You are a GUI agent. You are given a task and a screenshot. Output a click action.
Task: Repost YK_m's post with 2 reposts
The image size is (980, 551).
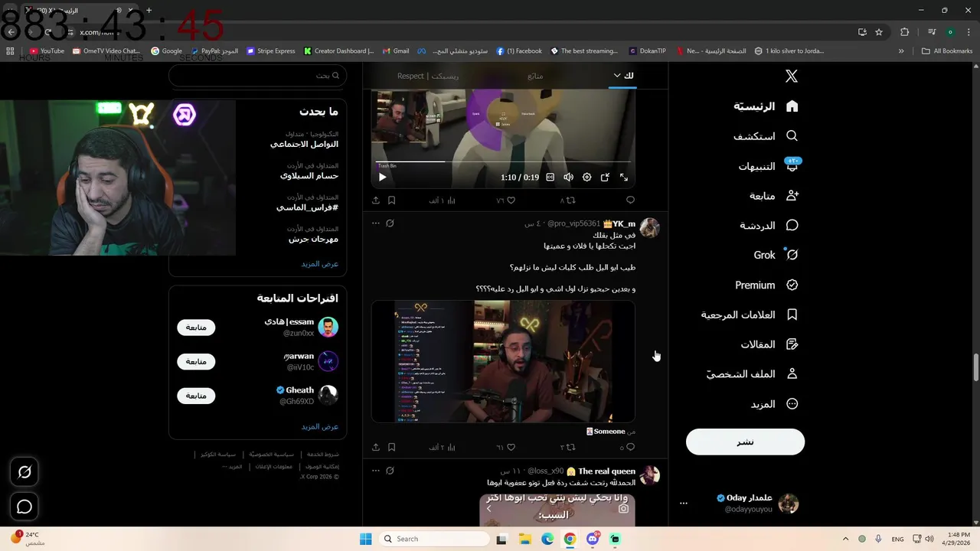click(567, 447)
